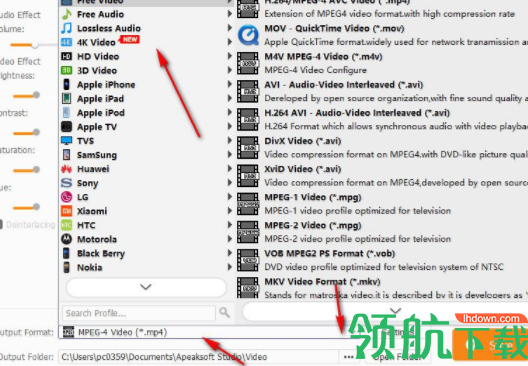Screen dimensions: 528x366
Task: Show more categories with down chevron
Action: [x=146, y=287]
